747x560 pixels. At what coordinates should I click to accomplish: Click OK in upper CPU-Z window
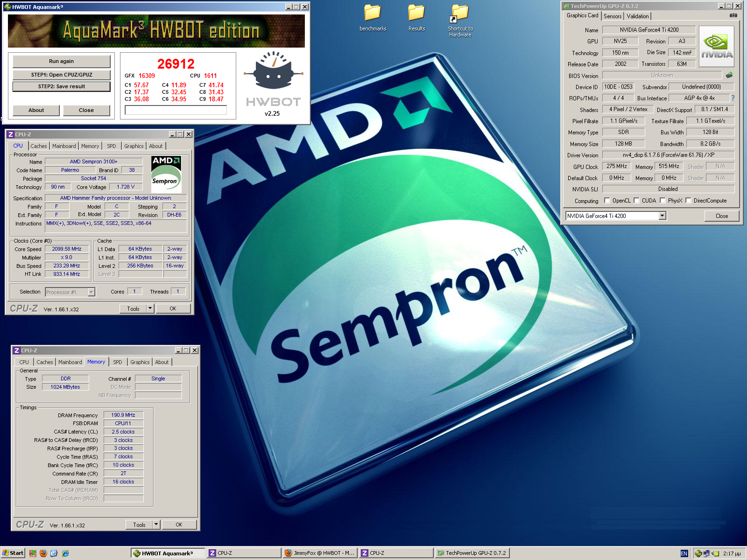(x=173, y=308)
